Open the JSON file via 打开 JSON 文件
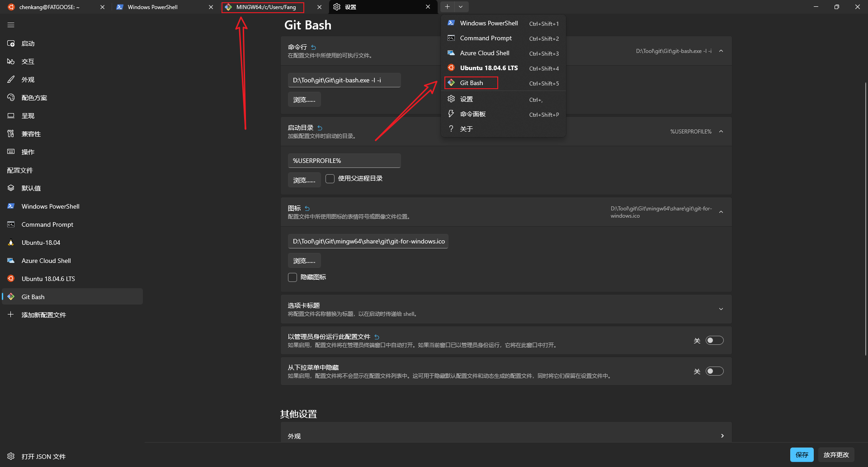The width and height of the screenshot is (868, 467). point(72,456)
